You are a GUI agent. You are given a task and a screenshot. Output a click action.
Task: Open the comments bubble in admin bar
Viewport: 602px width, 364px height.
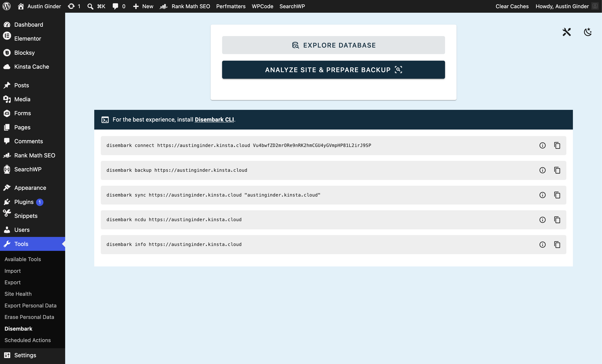click(119, 6)
